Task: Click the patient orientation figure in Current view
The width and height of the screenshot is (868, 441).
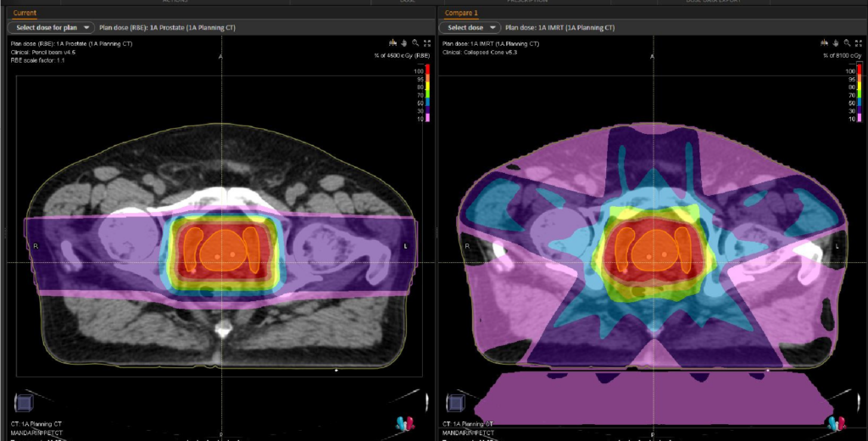Action: coord(404,424)
